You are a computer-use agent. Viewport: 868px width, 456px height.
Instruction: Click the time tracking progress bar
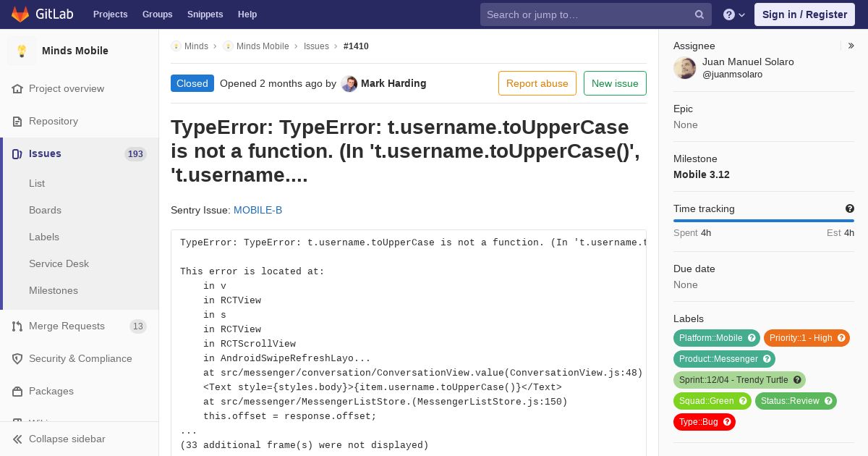[x=764, y=221]
